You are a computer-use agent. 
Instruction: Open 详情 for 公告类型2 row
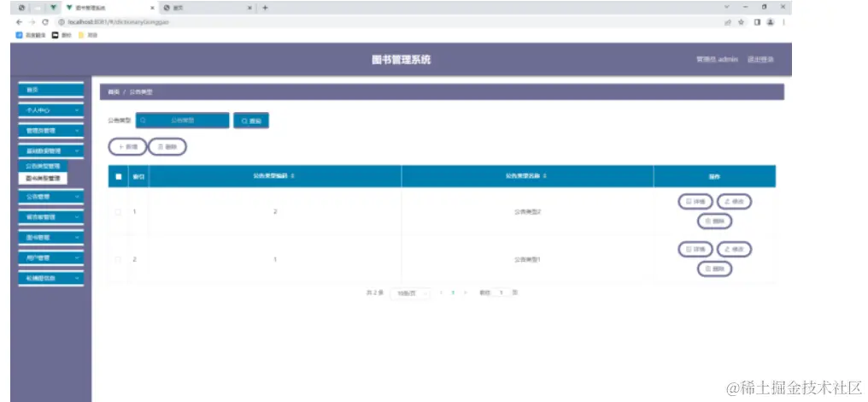pos(695,201)
